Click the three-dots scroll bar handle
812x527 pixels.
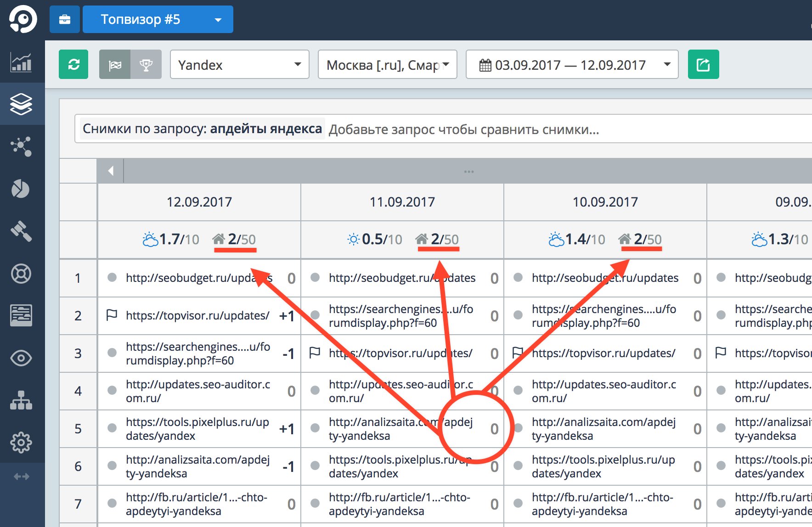click(x=468, y=171)
